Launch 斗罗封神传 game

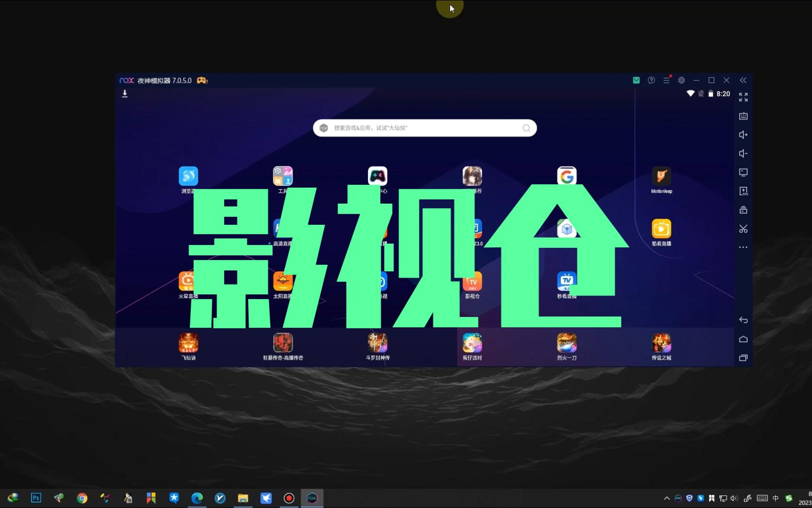point(377,343)
